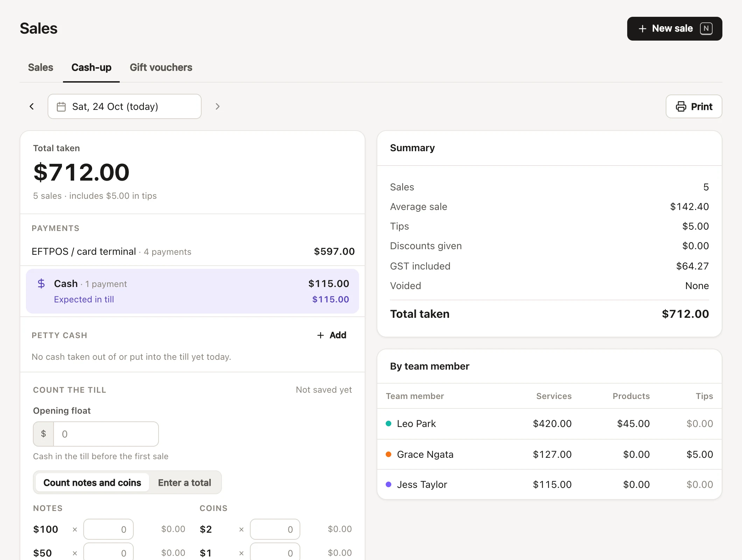742x560 pixels.
Task: Click the $100 notes count field
Action: click(108, 529)
